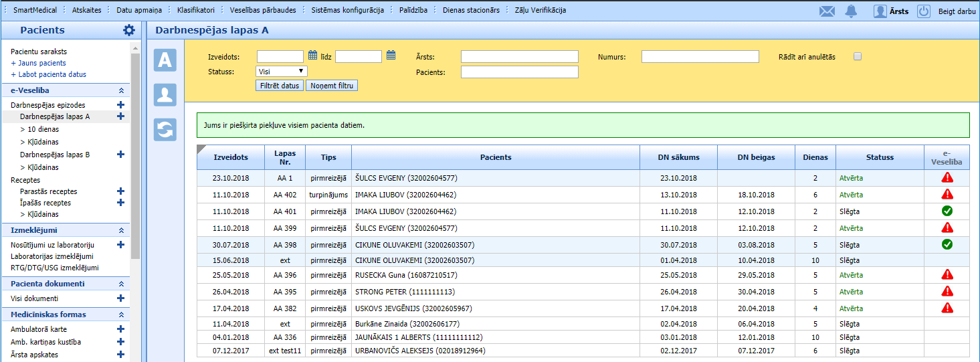Open the mail envelope icon in header
The width and height of the screenshot is (980, 362).
coord(827,11)
